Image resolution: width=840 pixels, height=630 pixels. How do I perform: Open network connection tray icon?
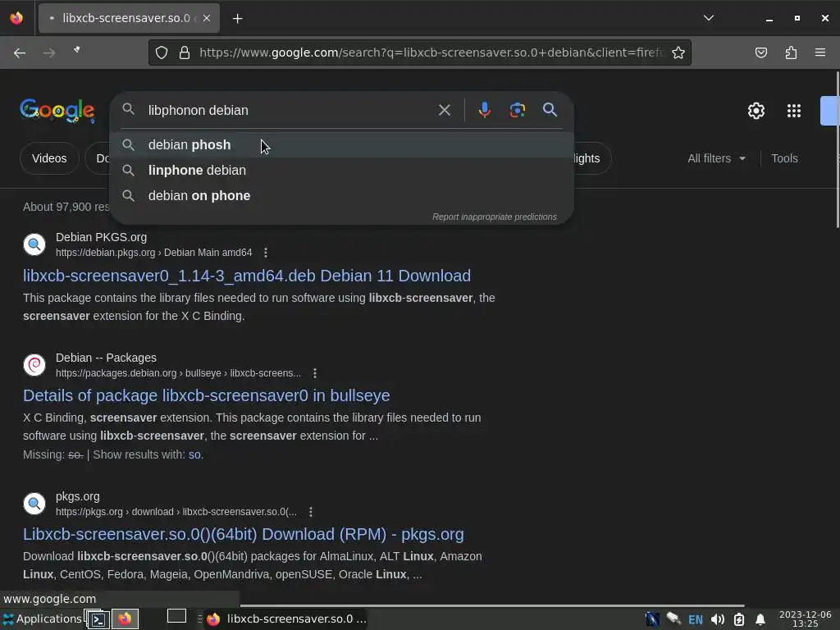click(x=673, y=619)
